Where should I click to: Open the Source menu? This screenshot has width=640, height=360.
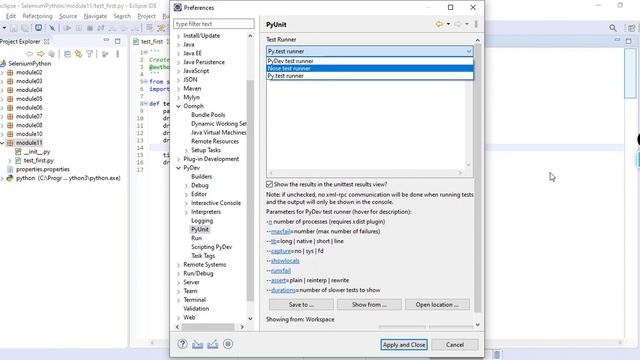[68, 16]
